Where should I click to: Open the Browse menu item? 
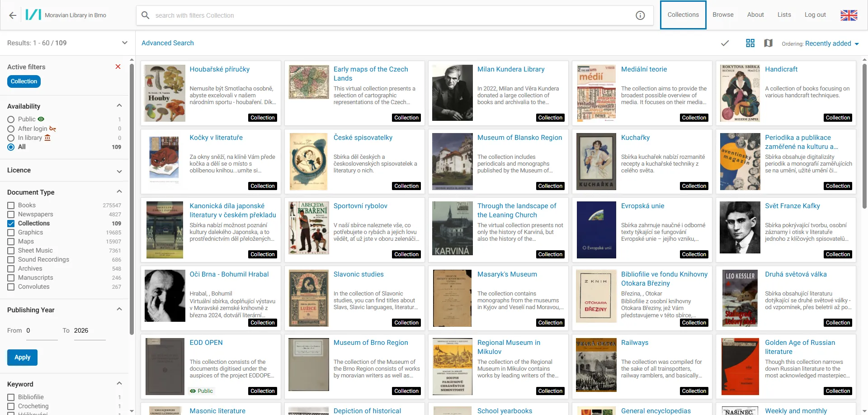[x=723, y=15]
